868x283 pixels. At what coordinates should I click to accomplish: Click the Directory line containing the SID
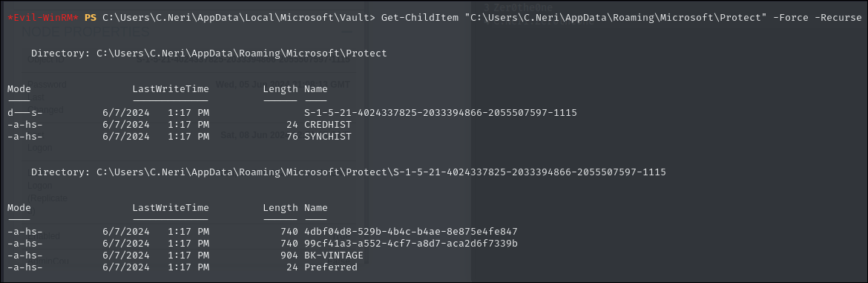click(348, 172)
